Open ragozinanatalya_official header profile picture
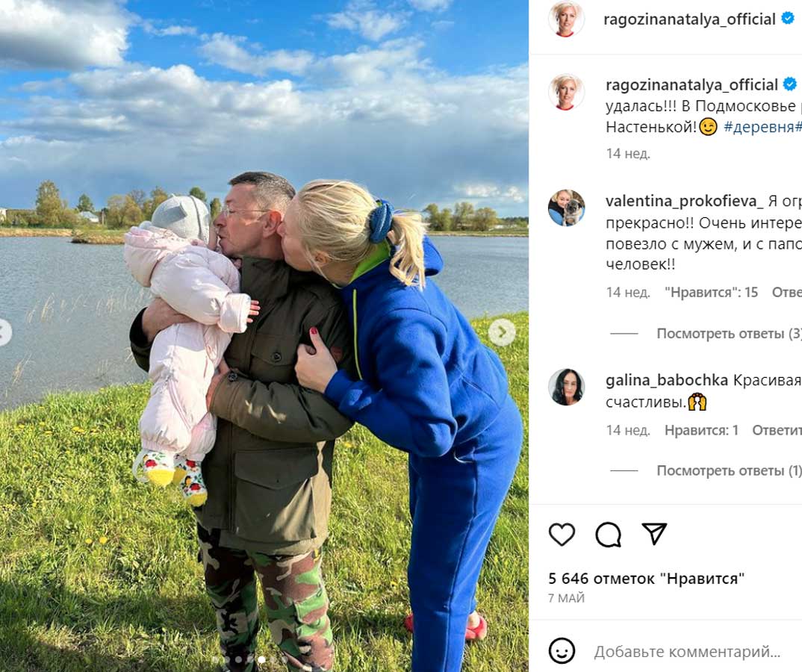 click(566, 19)
